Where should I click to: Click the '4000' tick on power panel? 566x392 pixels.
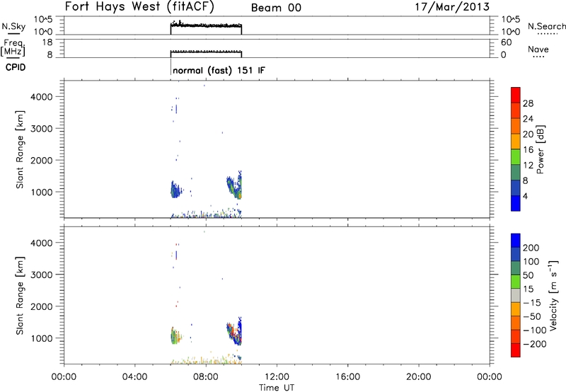[42, 97]
